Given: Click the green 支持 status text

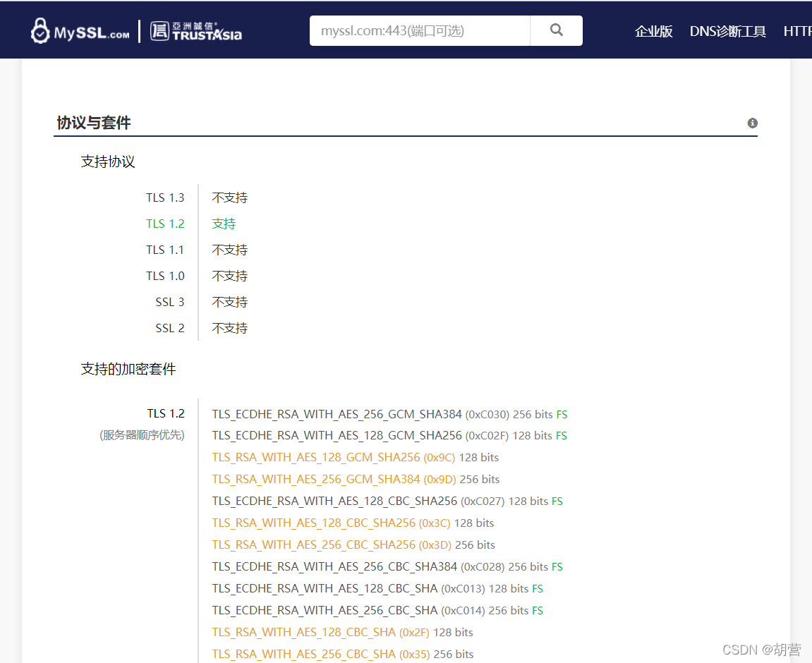Looking at the screenshot, I should point(224,224).
